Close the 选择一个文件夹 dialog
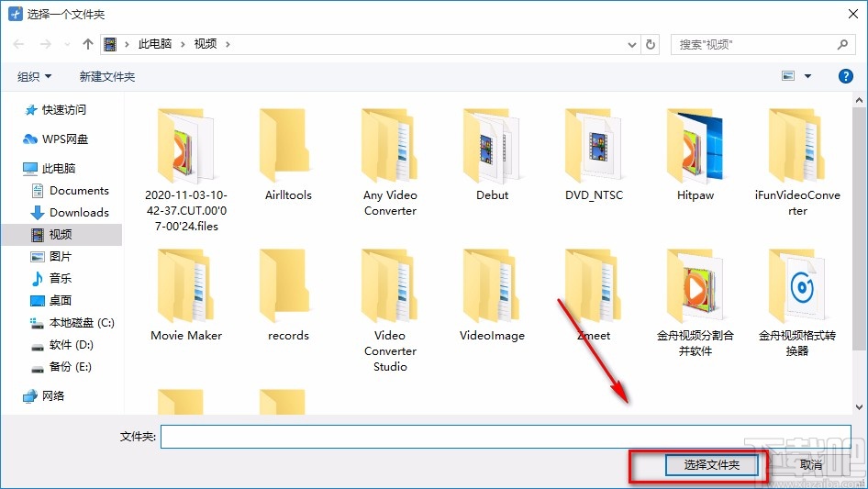 click(x=853, y=14)
